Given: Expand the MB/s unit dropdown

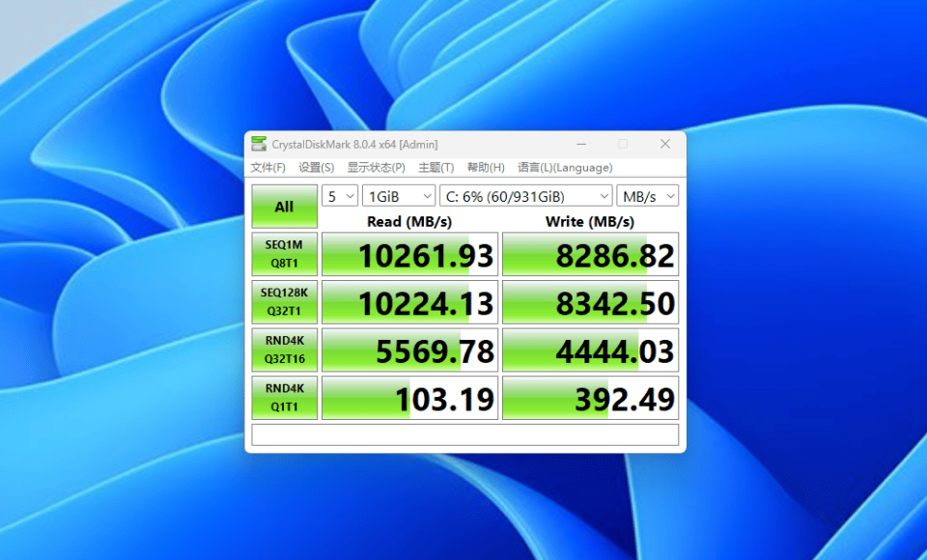Looking at the screenshot, I should pos(647,196).
